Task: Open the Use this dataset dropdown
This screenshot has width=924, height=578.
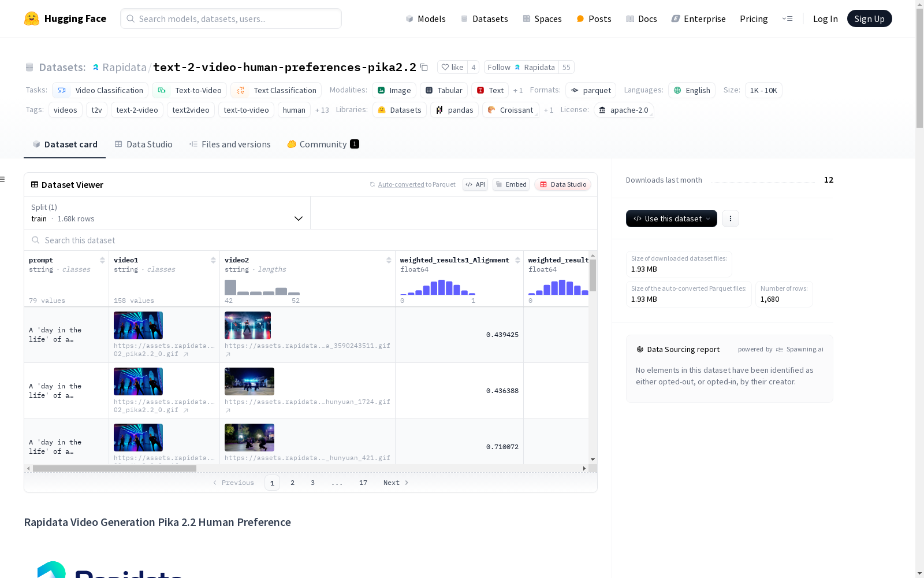Action: coord(672,218)
